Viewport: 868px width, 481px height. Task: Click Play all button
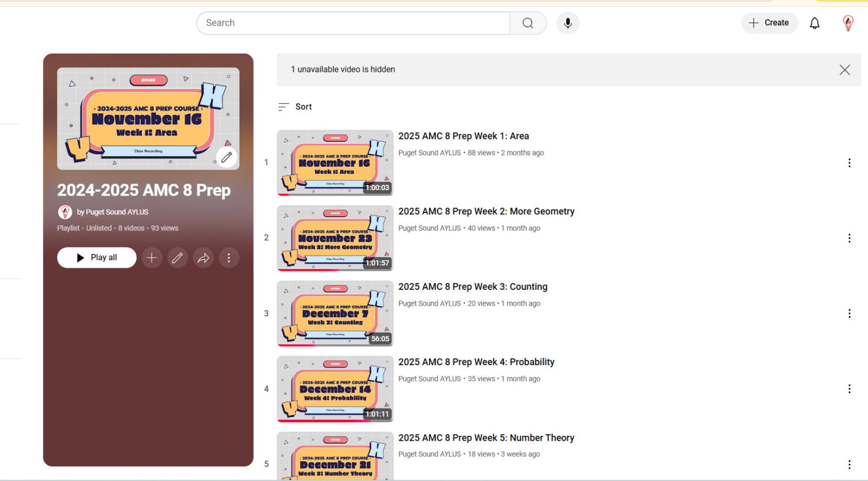[97, 258]
